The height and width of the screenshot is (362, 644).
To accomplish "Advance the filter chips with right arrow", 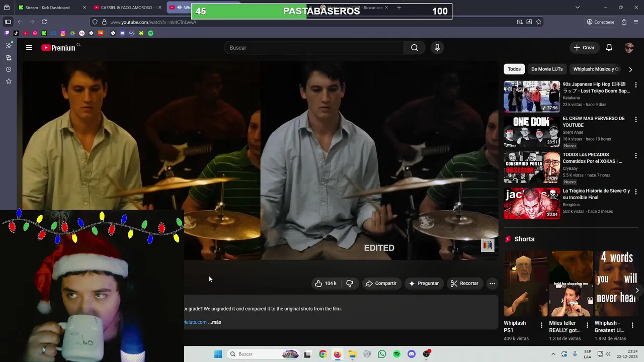I will (630, 69).
